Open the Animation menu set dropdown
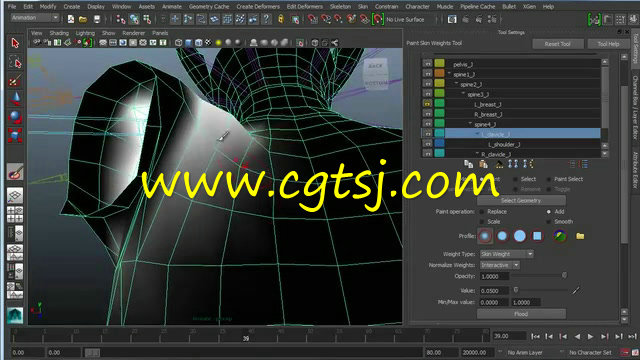This screenshot has height=360, width=640. (35, 18)
